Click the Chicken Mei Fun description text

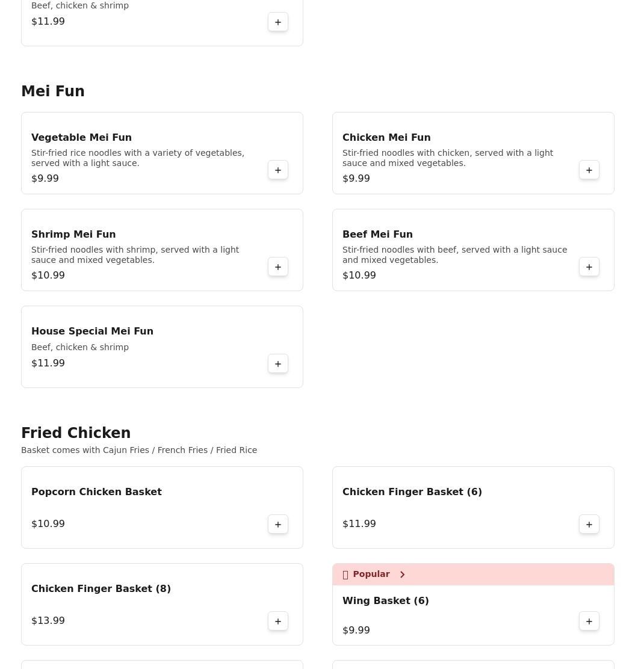point(448,158)
